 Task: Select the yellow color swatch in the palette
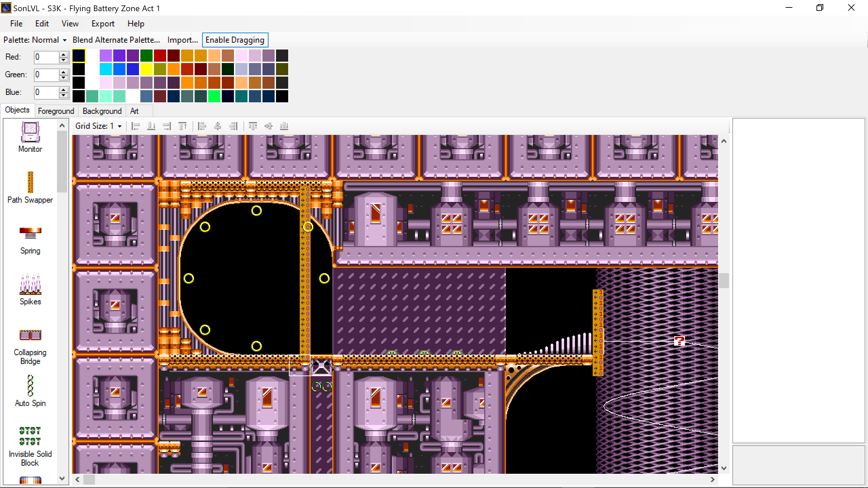[146, 69]
